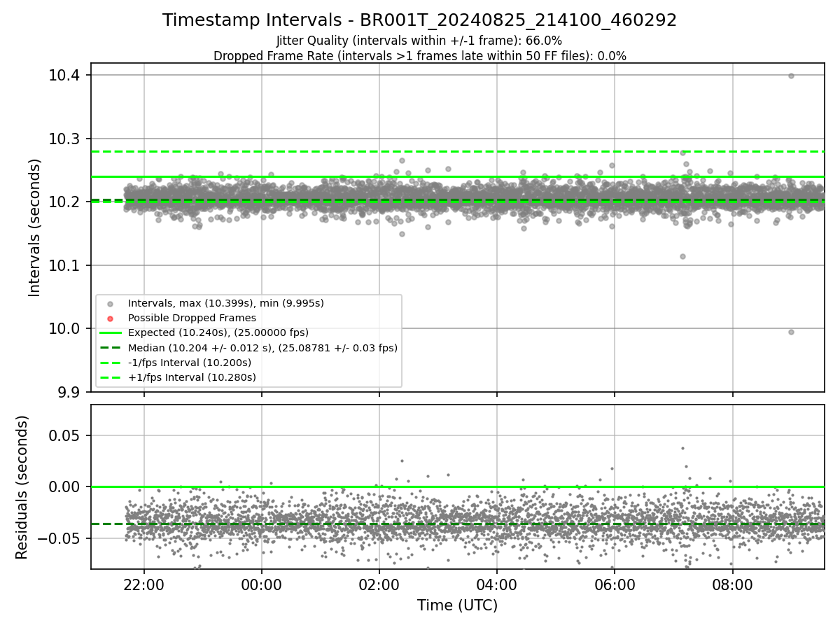
Task: Click the highest residual point above 0.03
Action: click(x=682, y=449)
